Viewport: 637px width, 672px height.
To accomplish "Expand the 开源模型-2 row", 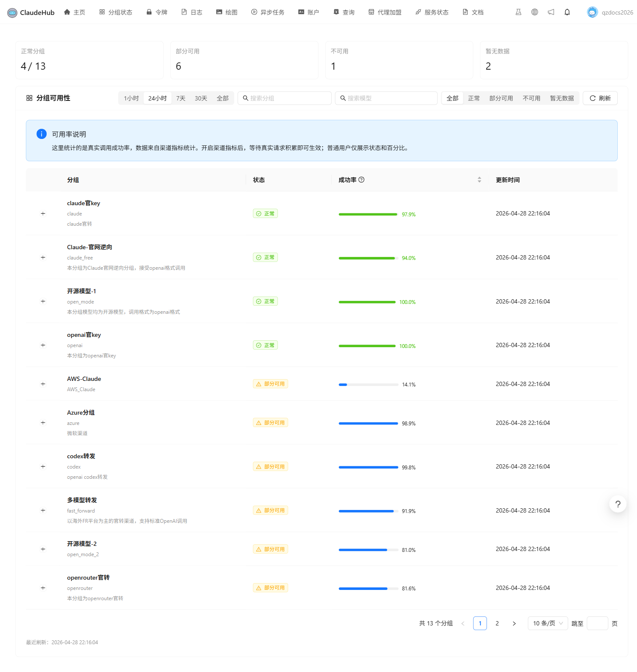I will [x=43, y=549].
